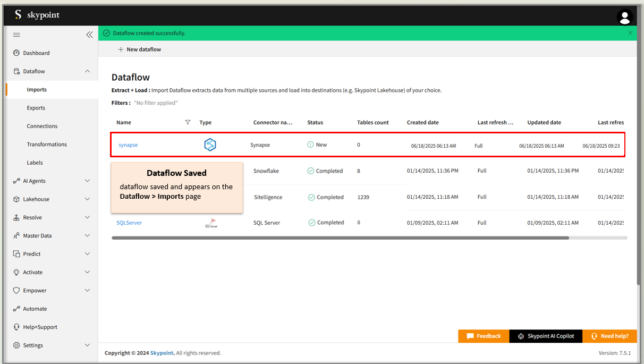Screen dimensions: 644x364
Task: Open the synapse dataflow link
Action: [128, 145]
